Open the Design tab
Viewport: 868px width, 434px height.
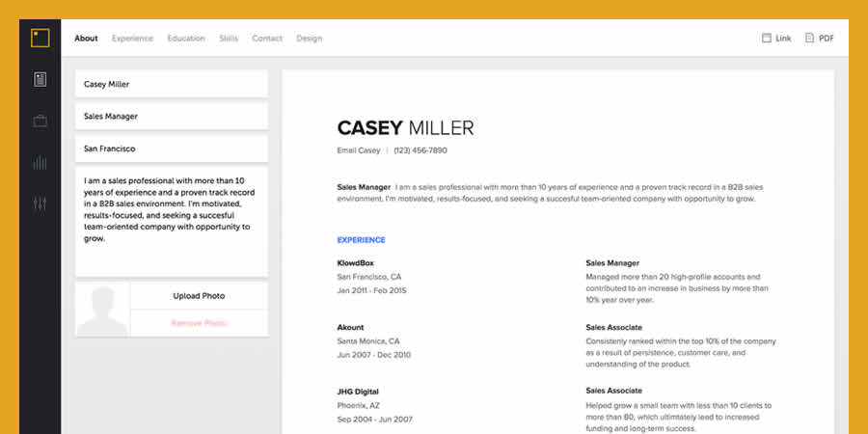pyautogui.click(x=310, y=39)
